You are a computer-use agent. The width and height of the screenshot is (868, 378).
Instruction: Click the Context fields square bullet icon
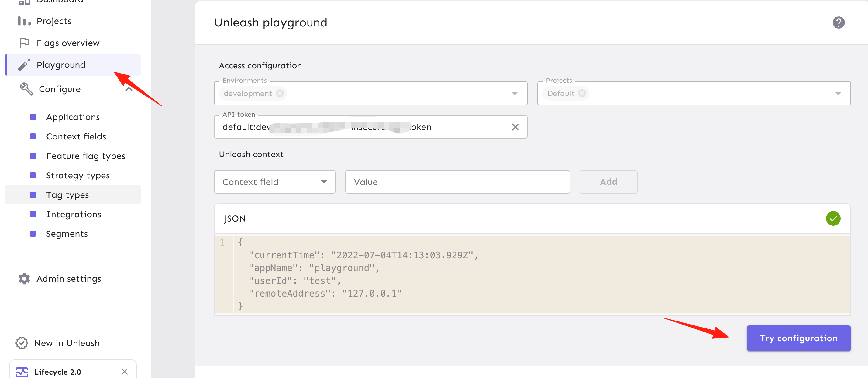(33, 136)
